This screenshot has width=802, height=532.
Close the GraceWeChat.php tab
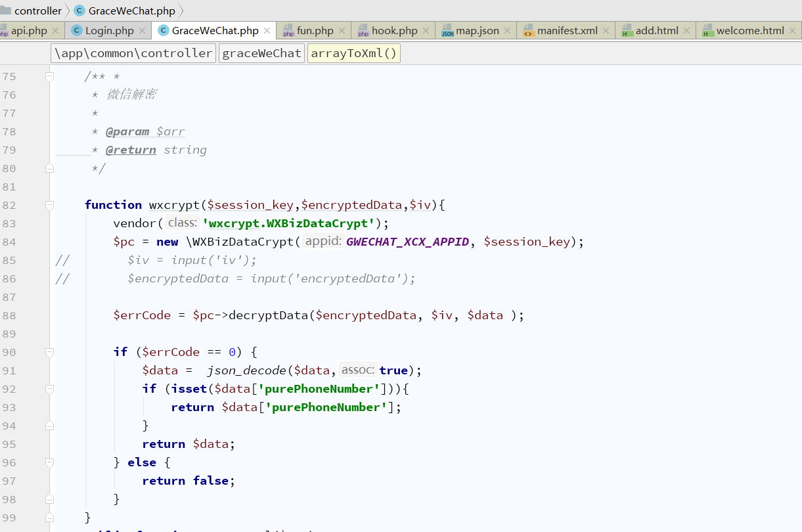pyautogui.click(x=267, y=31)
